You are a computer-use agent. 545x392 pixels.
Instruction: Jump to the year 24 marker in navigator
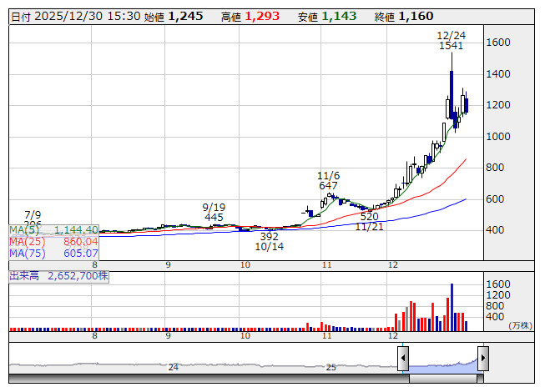pyautogui.click(x=174, y=367)
